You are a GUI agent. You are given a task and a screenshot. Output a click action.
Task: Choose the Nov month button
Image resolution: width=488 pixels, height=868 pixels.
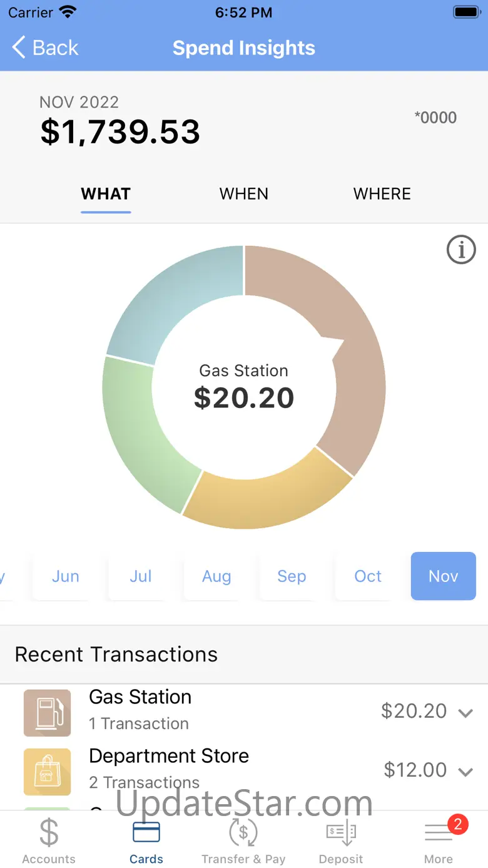coord(444,576)
